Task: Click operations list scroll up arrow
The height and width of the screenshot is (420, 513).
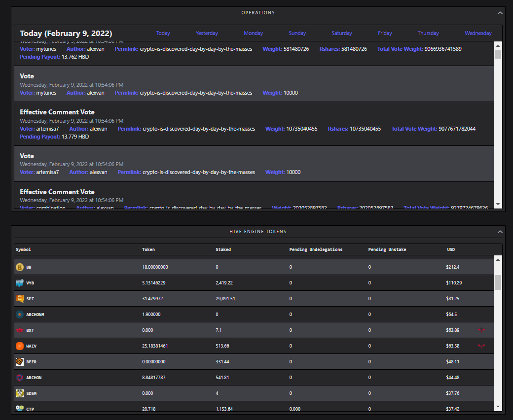Action: tap(498, 46)
